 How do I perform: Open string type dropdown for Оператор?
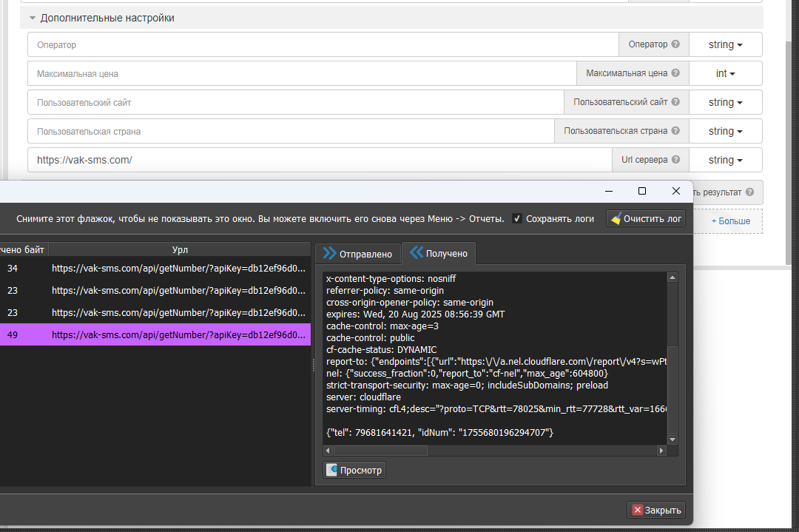tap(724, 44)
